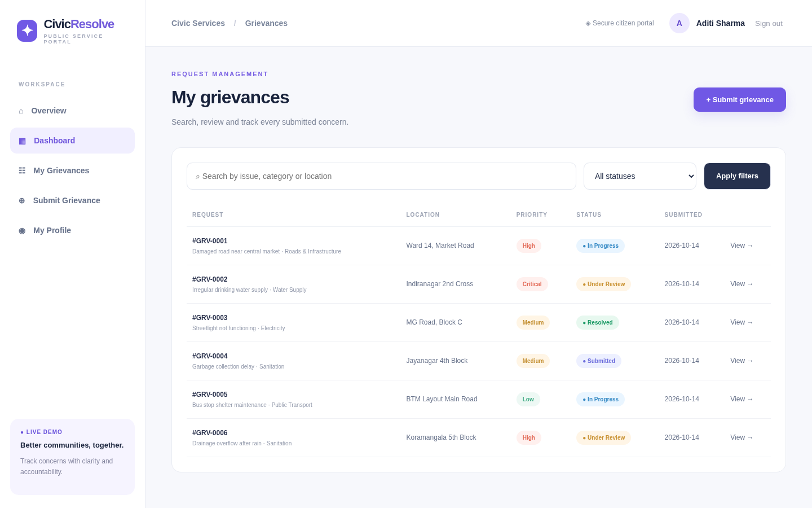Focus the search by issue field
812x508 pixels.
pyautogui.click(x=381, y=176)
